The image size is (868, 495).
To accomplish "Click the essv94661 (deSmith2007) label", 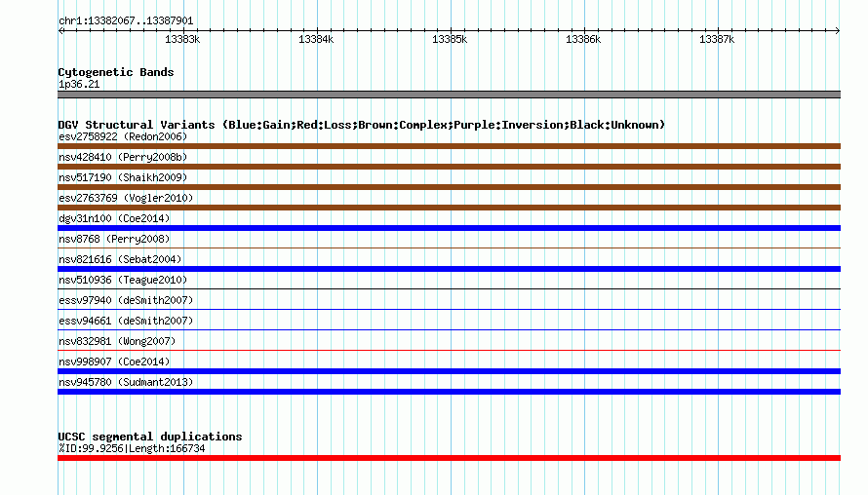I will coord(126,321).
